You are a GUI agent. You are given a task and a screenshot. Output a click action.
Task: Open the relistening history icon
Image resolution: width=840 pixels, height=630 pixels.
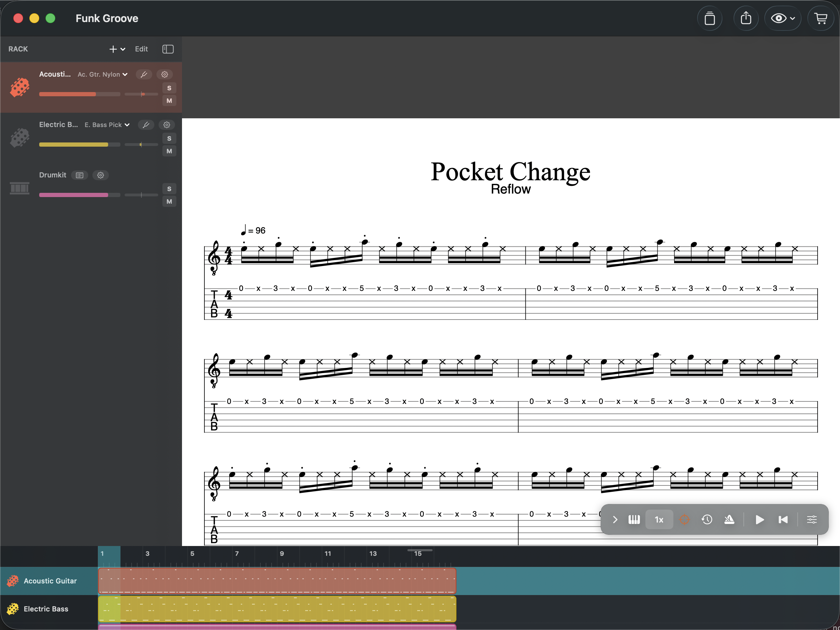[x=707, y=519]
